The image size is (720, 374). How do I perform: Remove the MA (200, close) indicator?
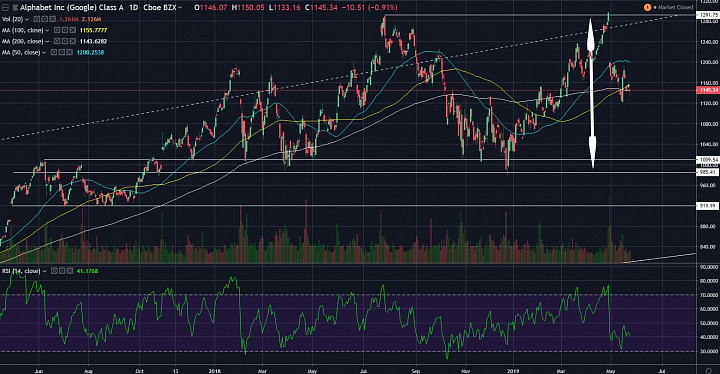pos(73,41)
